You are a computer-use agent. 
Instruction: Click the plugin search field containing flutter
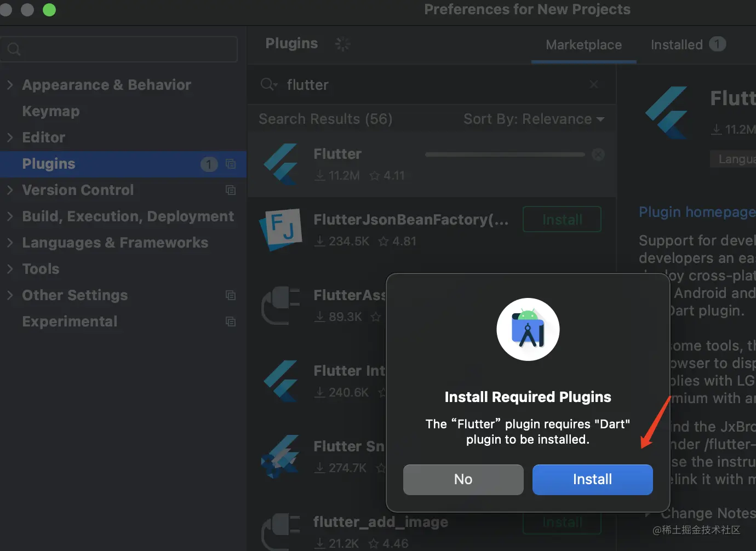[432, 85]
